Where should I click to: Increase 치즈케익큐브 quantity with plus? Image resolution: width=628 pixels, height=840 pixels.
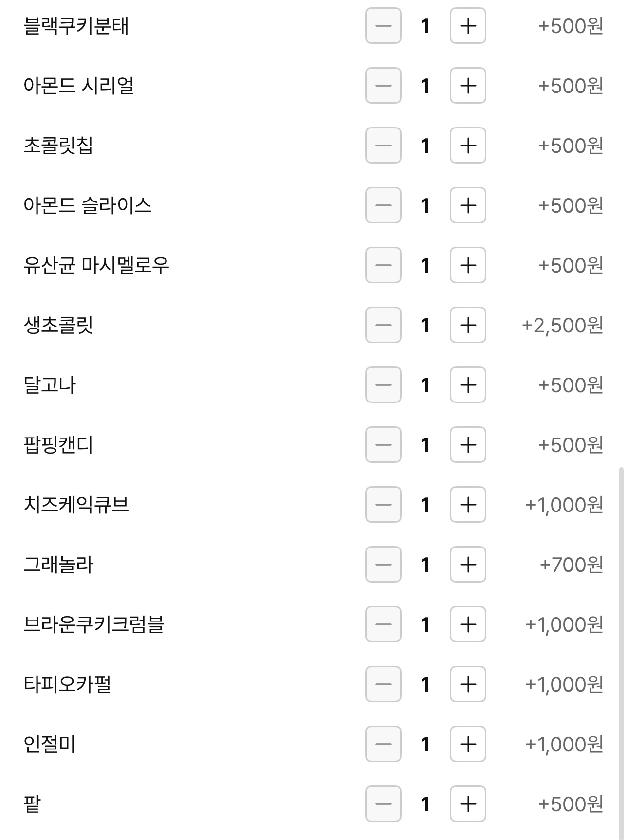point(468,505)
